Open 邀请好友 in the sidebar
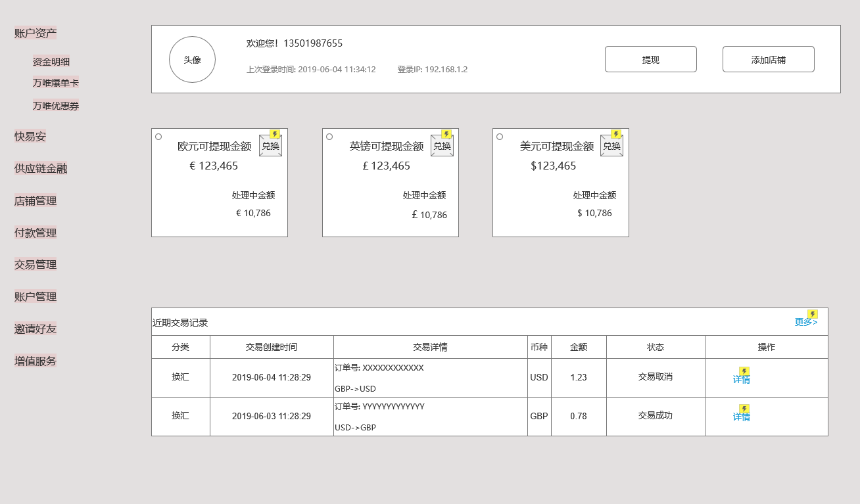 point(36,329)
